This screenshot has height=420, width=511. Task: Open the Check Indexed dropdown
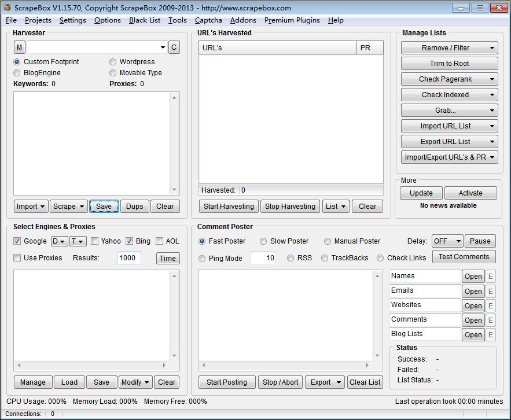pos(450,95)
